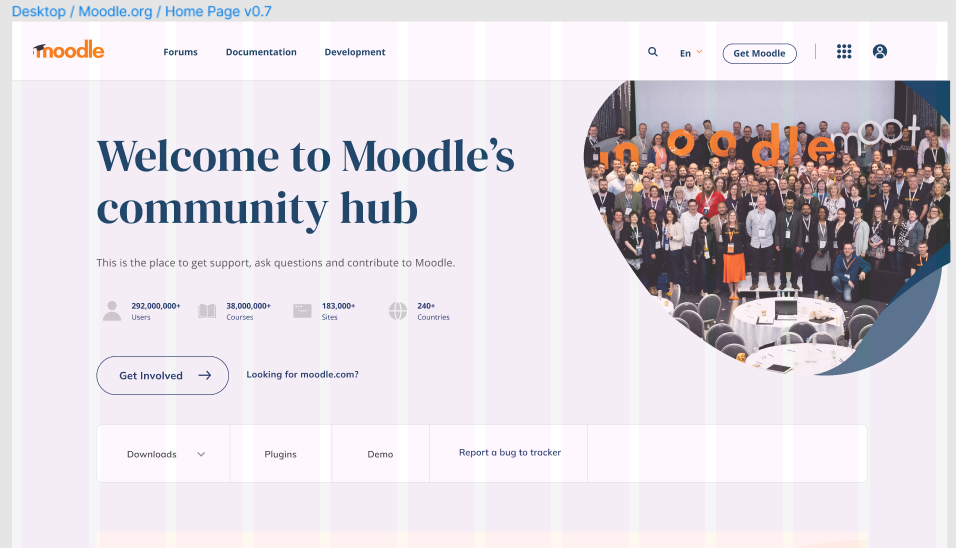Screen dimensions: 956x548
Task: Click the 240+ Countries statistic text
Action: tap(433, 311)
